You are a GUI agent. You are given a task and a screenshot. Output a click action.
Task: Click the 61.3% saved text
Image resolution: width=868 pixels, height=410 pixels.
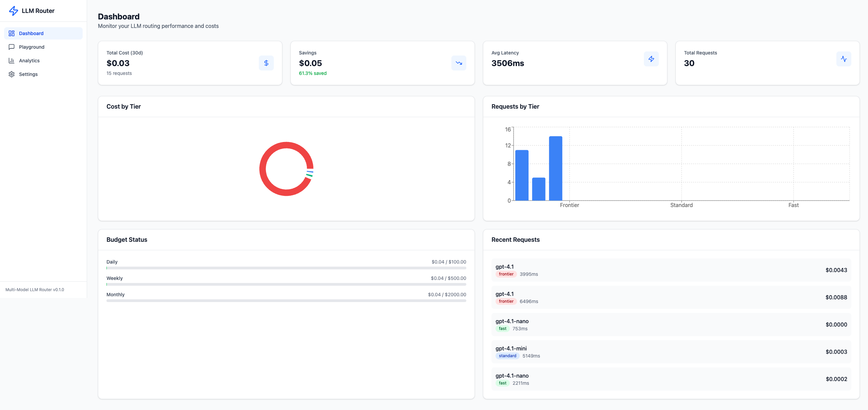313,73
